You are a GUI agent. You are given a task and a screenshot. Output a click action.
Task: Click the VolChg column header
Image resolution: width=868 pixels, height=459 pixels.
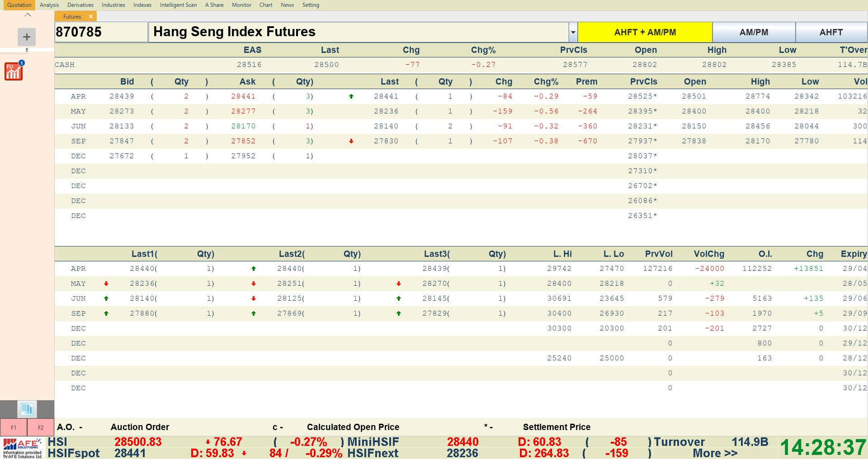tap(709, 254)
